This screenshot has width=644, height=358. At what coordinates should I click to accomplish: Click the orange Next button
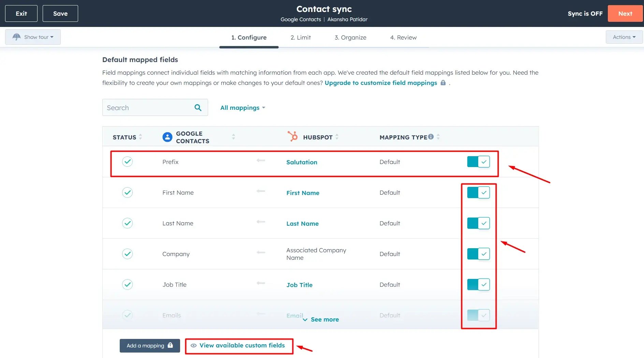pyautogui.click(x=625, y=13)
